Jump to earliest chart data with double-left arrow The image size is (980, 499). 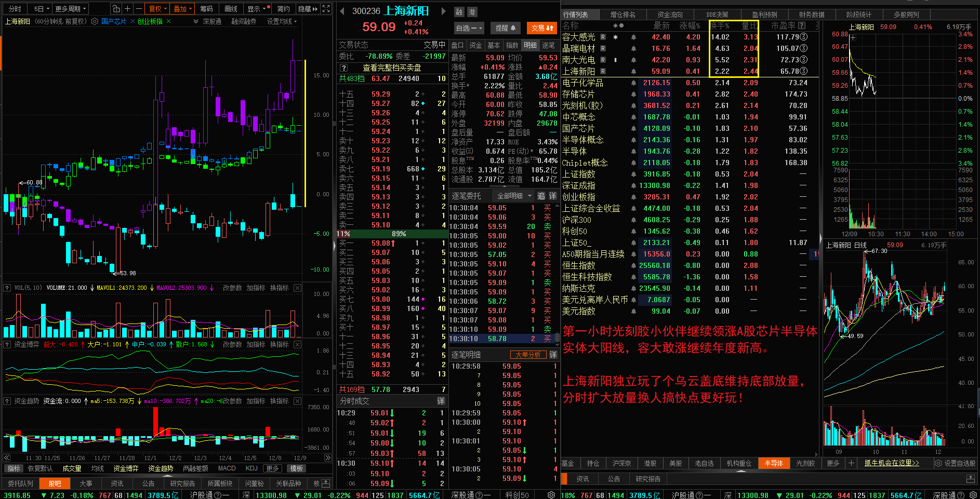tap(7, 458)
